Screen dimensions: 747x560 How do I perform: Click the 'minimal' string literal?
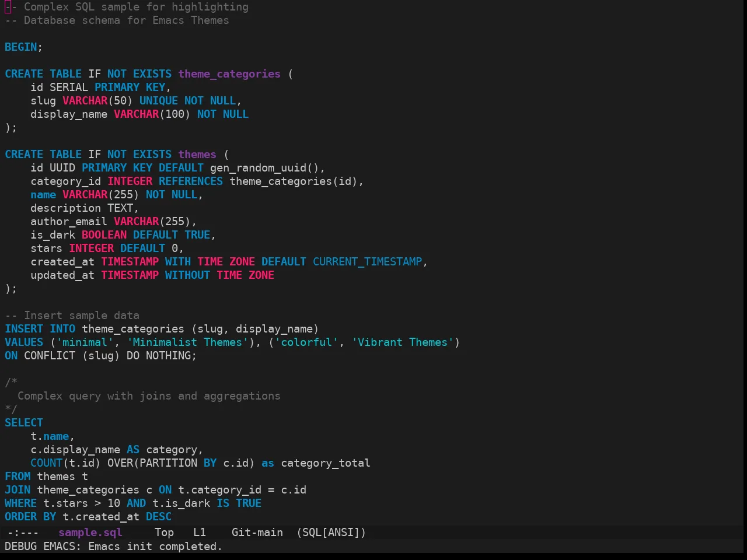tap(85, 342)
